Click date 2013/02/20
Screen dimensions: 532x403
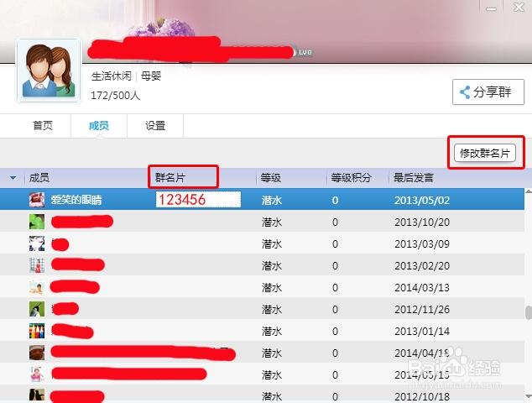422,265
